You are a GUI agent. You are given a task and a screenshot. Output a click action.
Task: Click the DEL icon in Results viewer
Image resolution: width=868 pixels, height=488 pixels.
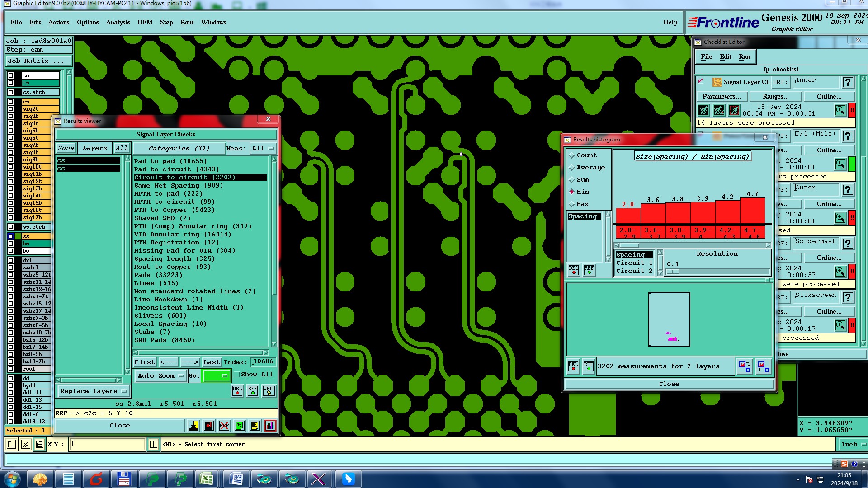pos(237,391)
